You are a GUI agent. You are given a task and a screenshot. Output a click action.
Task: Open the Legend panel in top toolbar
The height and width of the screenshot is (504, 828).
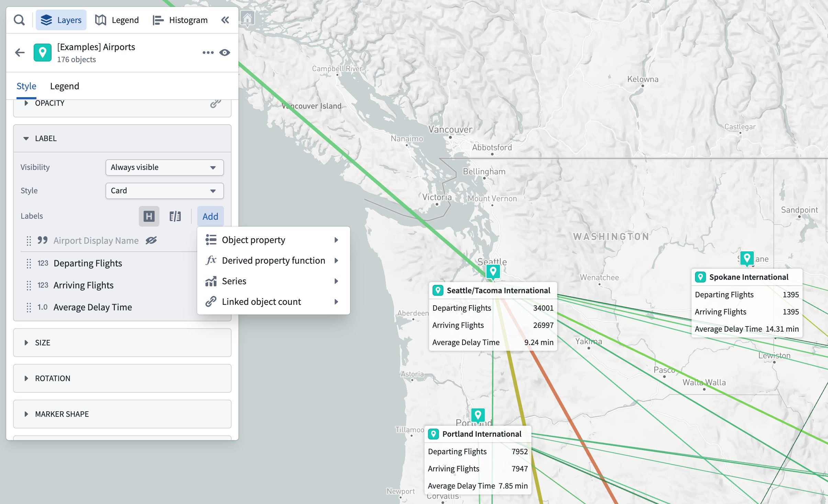[117, 20]
